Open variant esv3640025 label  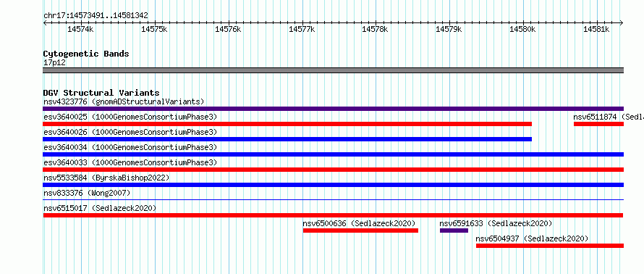click(130, 117)
